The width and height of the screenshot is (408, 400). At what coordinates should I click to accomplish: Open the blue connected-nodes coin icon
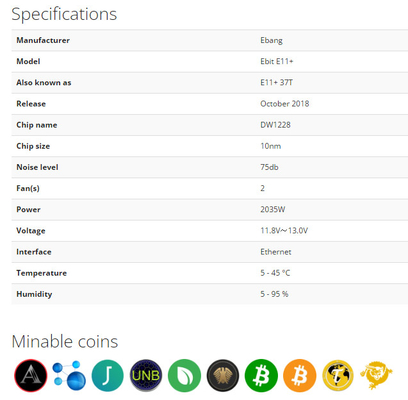pos(69,375)
